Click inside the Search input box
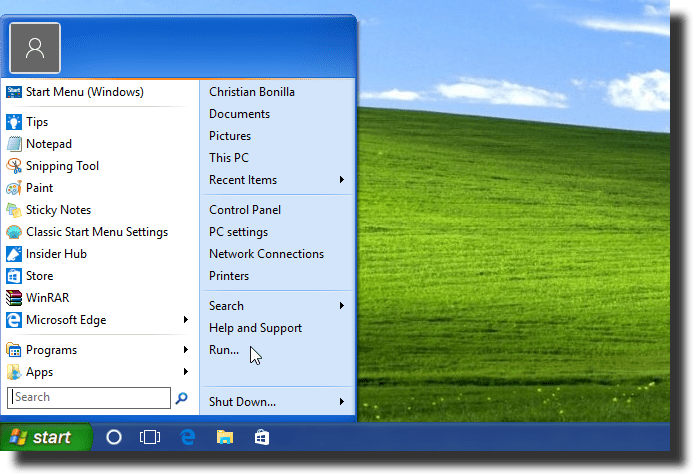693x474 pixels. click(x=89, y=398)
